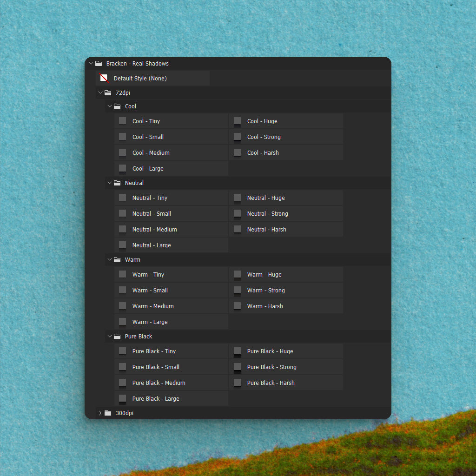Click the Pure Black group folder icon
476x476 pixels.
point(117,337)
